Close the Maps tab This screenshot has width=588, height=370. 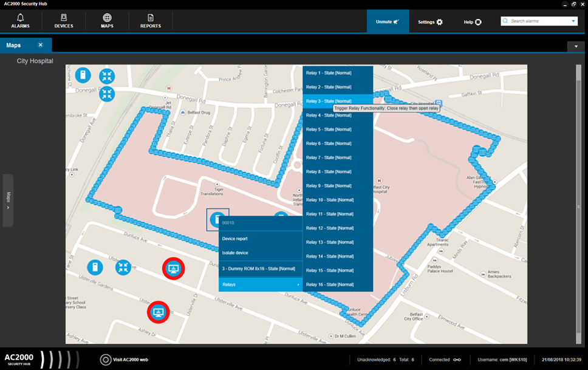click(x=41, y=45)
